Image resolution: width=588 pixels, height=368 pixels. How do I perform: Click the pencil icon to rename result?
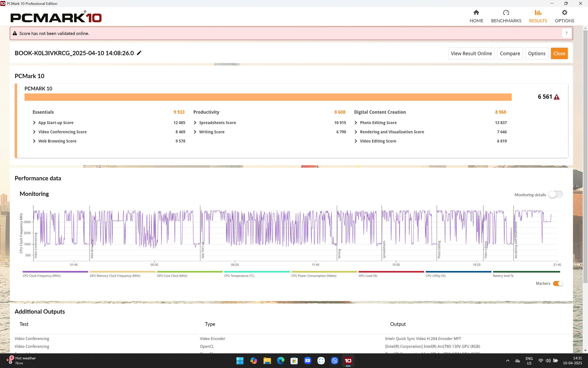[139, 53]
